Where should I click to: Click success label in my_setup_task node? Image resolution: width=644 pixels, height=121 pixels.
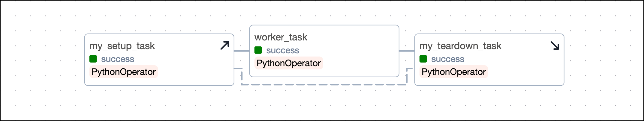pyautogui.click(x=117, y=59)
